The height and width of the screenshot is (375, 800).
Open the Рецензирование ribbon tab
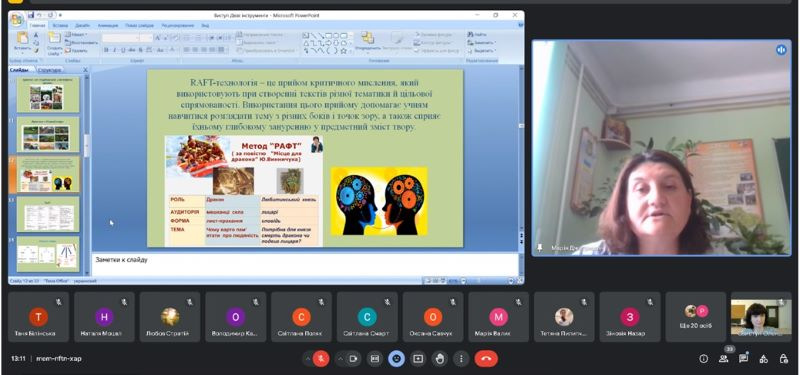178,25
